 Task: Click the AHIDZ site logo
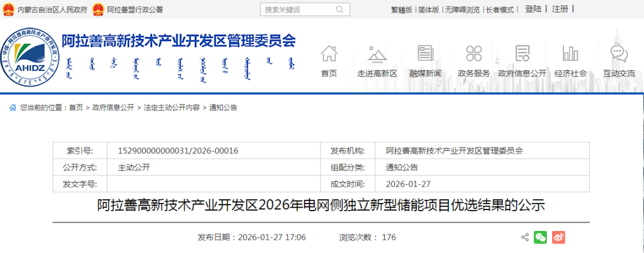click(30, 58)
